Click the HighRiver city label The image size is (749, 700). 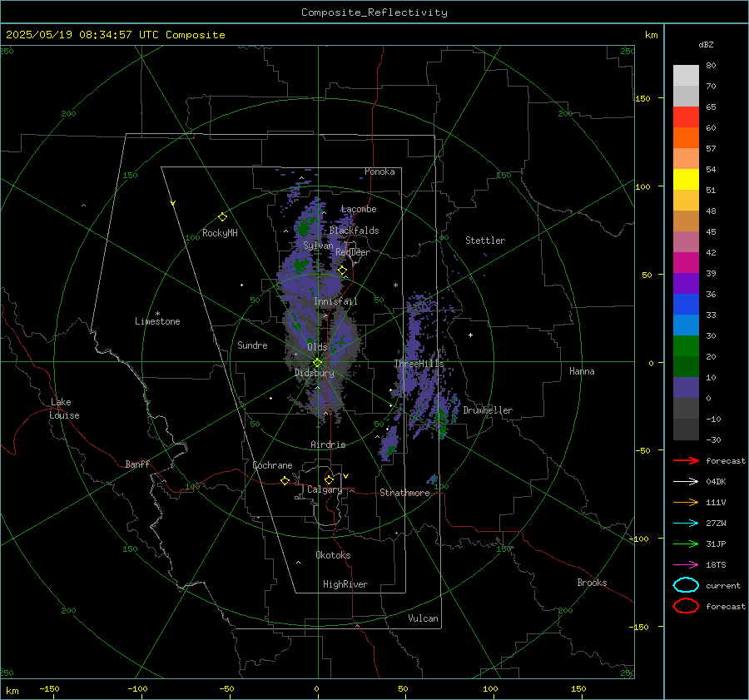tap(345, 584)
